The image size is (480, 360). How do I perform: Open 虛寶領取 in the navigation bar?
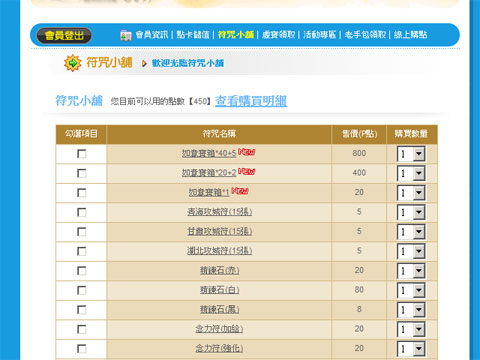tap(278, 35)
